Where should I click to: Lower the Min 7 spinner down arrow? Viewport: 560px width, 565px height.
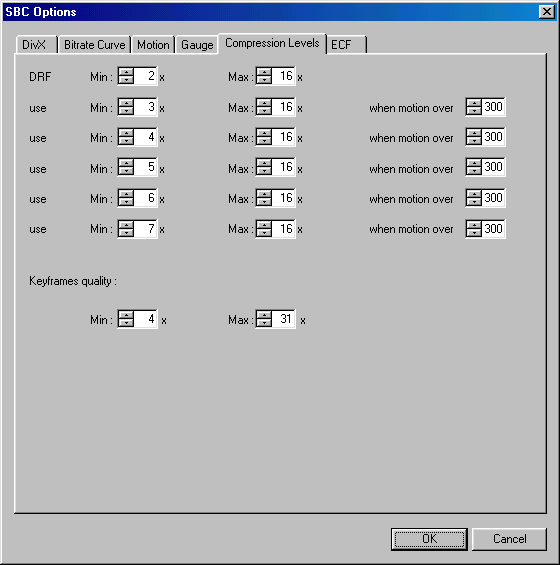(126, 233)
